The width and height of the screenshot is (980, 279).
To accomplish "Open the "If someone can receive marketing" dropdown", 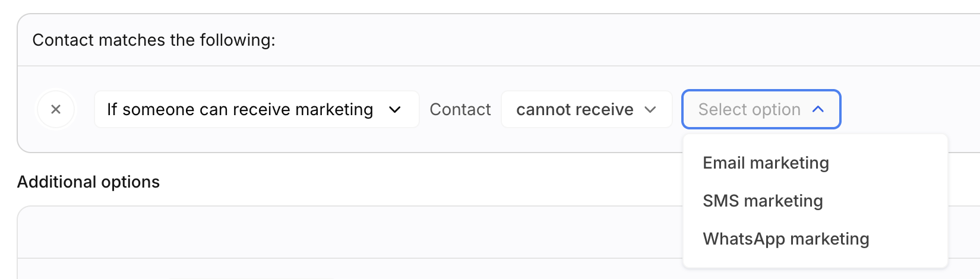I will point(240,109).
